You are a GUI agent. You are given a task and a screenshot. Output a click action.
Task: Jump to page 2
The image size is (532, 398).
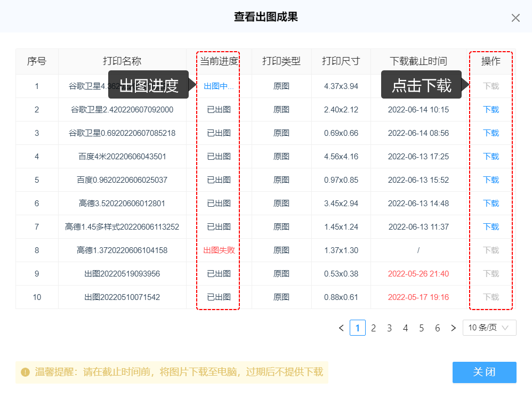point(373,328)
